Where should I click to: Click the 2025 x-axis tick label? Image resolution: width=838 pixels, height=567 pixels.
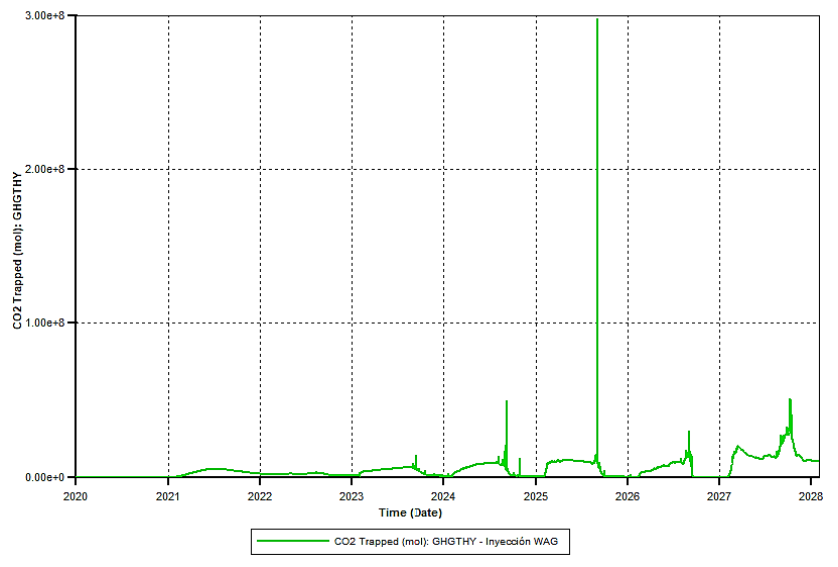[535, 496]
